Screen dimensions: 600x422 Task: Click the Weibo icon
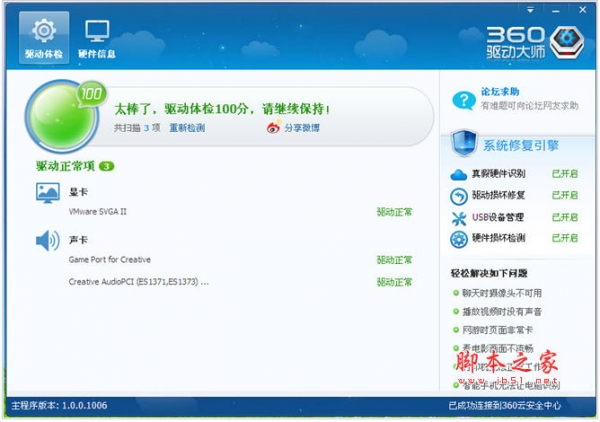[274, 127]
